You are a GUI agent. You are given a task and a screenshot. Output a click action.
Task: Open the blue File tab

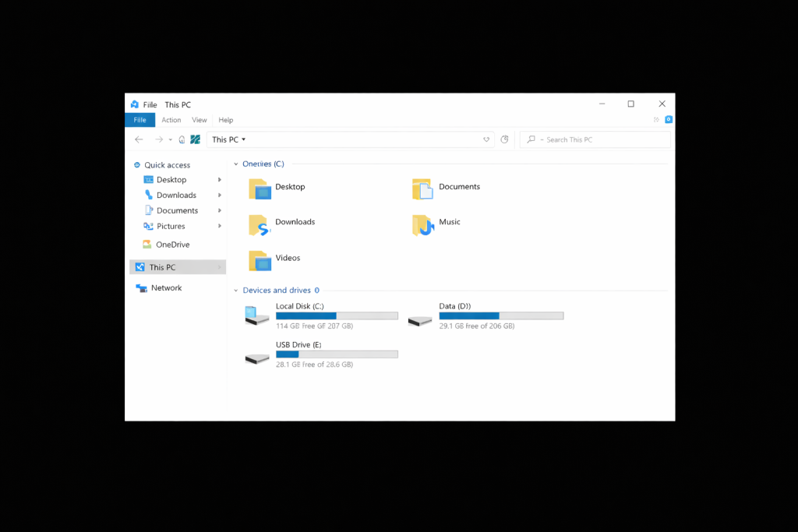139,120
